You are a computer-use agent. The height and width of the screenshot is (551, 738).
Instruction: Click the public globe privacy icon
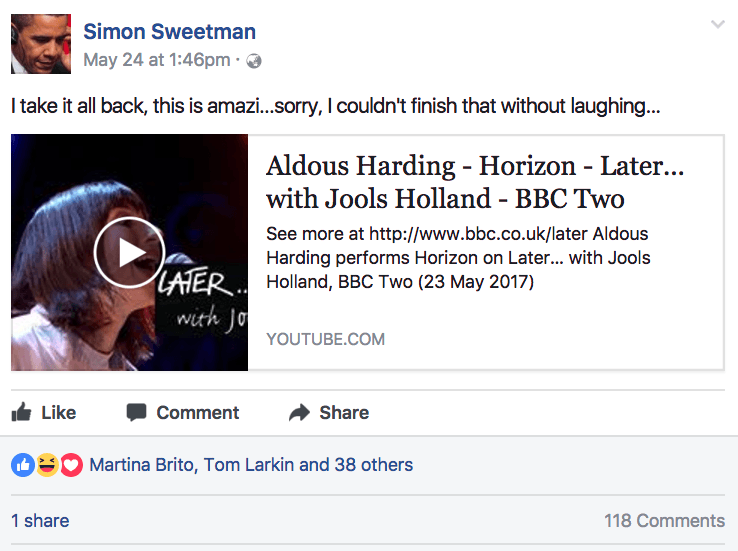click(x=254, y=61)
